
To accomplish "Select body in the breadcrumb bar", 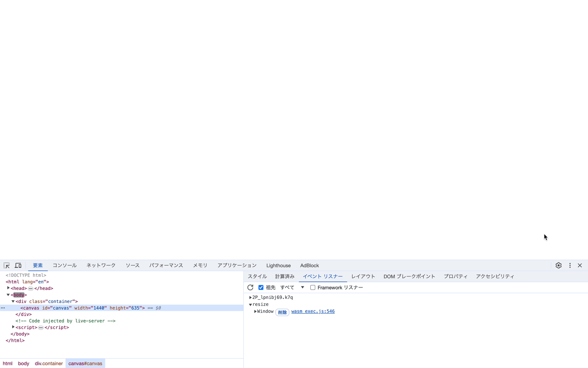I will (24, 364).
